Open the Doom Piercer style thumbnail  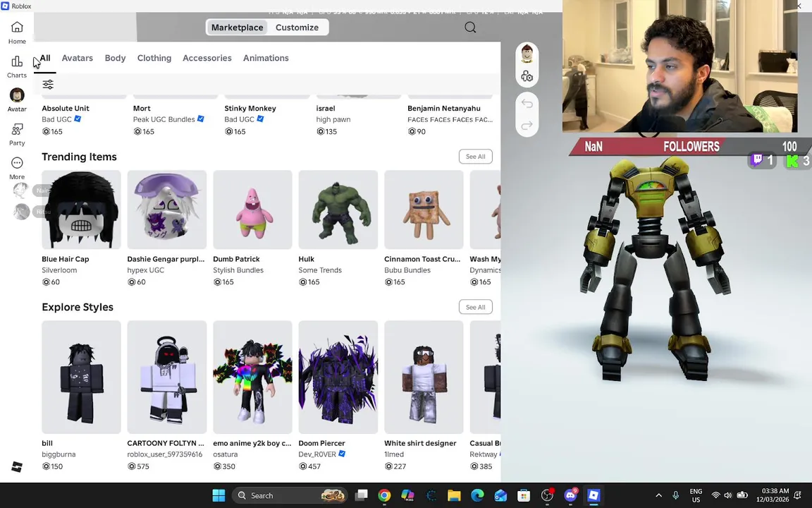tap(338, 377)
